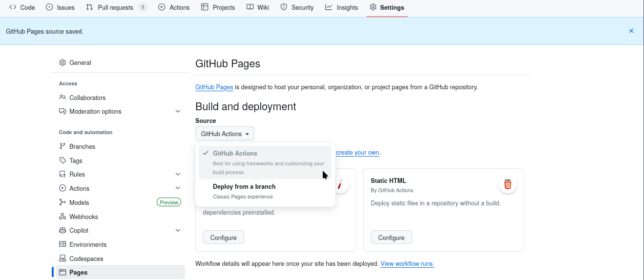Screen dimensions: 644x280
Task: Switch to the Pull requests tab
Action: pyautogui.click(x=116, y=7)
